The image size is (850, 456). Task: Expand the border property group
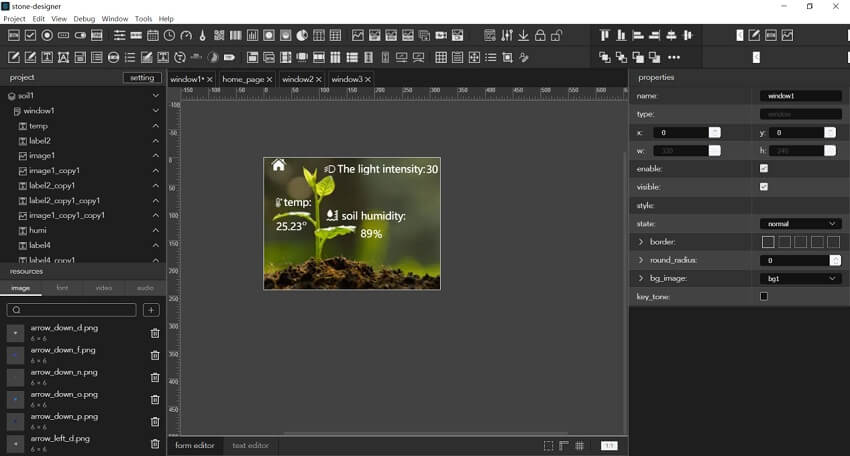point(641,242)
